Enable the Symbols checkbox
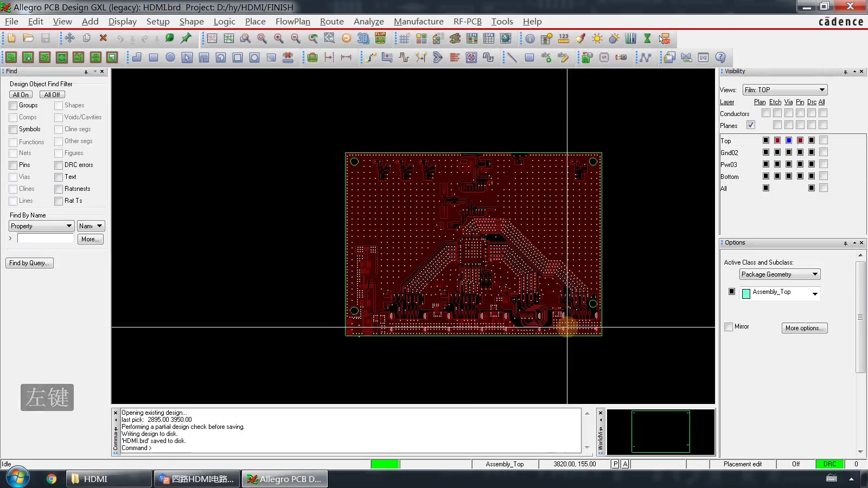 coord(13,130)
